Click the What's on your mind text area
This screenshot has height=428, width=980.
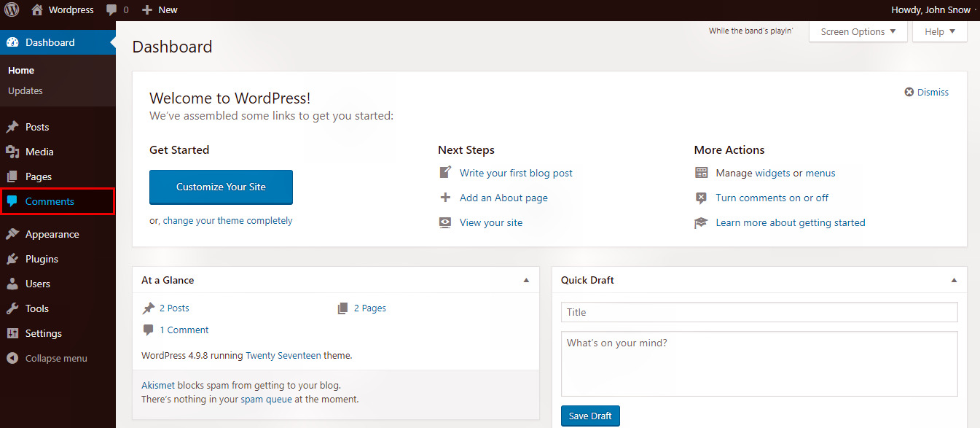759,364
